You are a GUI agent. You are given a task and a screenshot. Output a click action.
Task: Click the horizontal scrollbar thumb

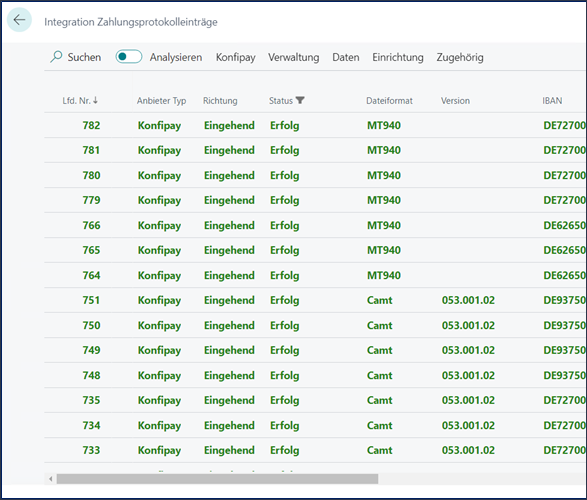218,479
